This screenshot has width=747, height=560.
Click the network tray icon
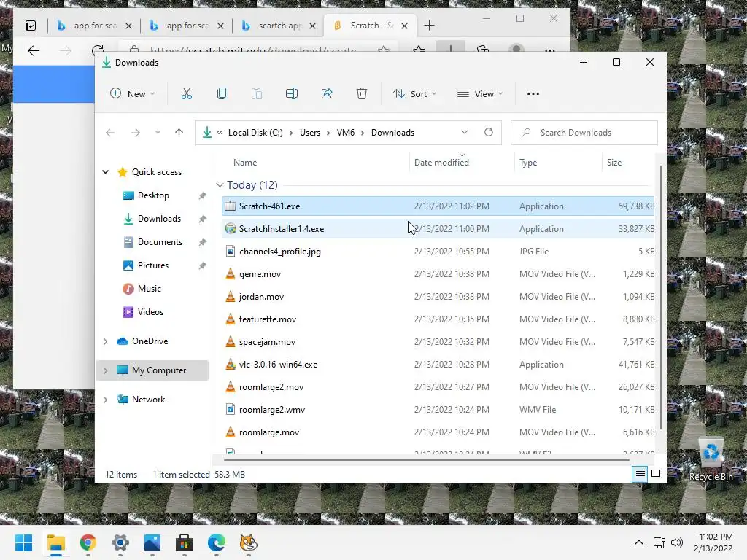(x=659, y=542)
